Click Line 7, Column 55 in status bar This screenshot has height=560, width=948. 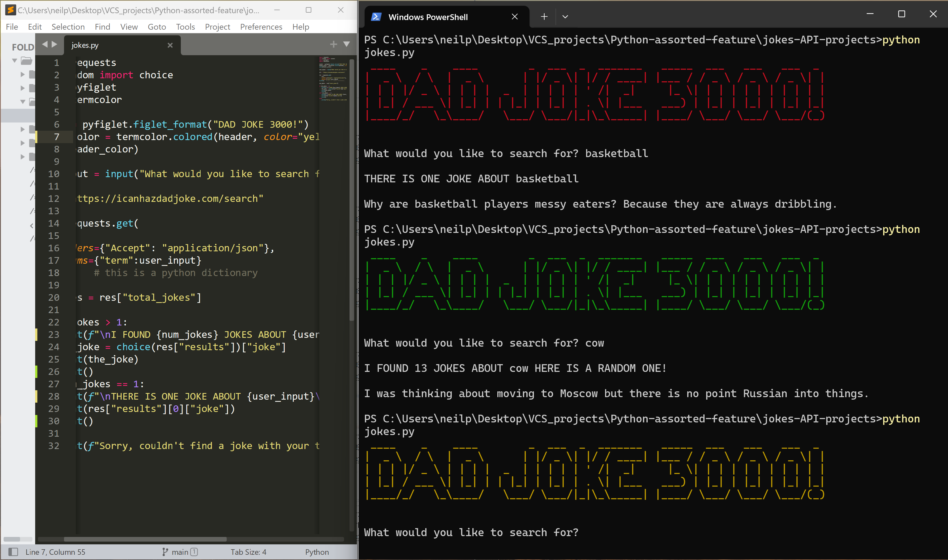(56, 552)
